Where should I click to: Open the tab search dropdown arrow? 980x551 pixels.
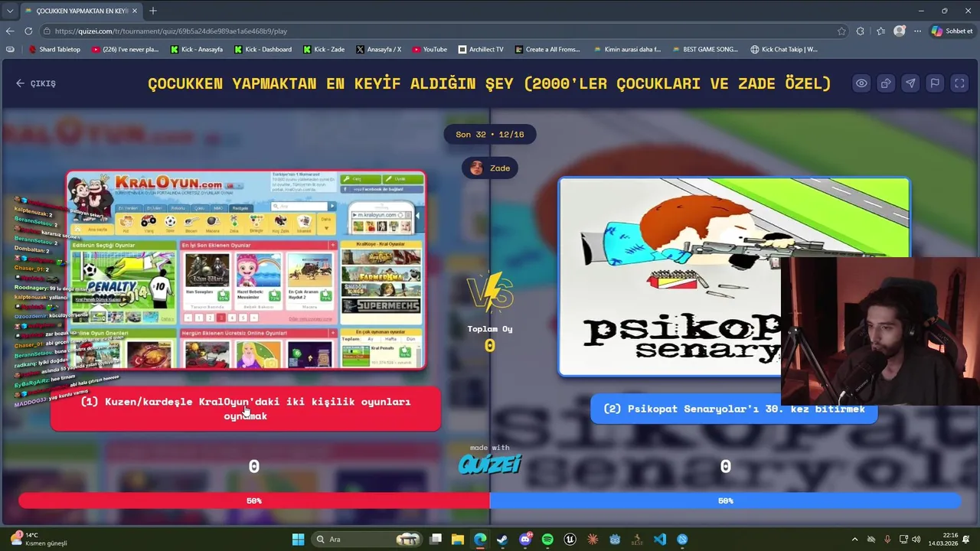click(x=9, y=11)
